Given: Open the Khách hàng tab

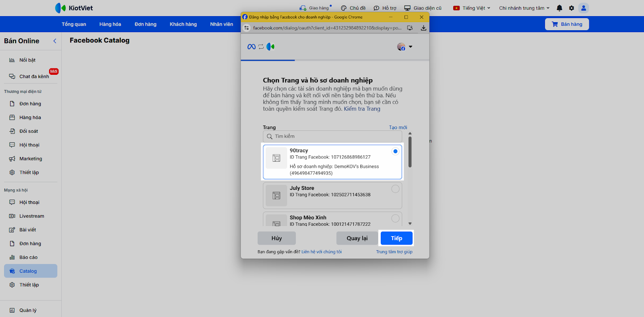Looking at the screenshot, I should (x=183, y=24).
